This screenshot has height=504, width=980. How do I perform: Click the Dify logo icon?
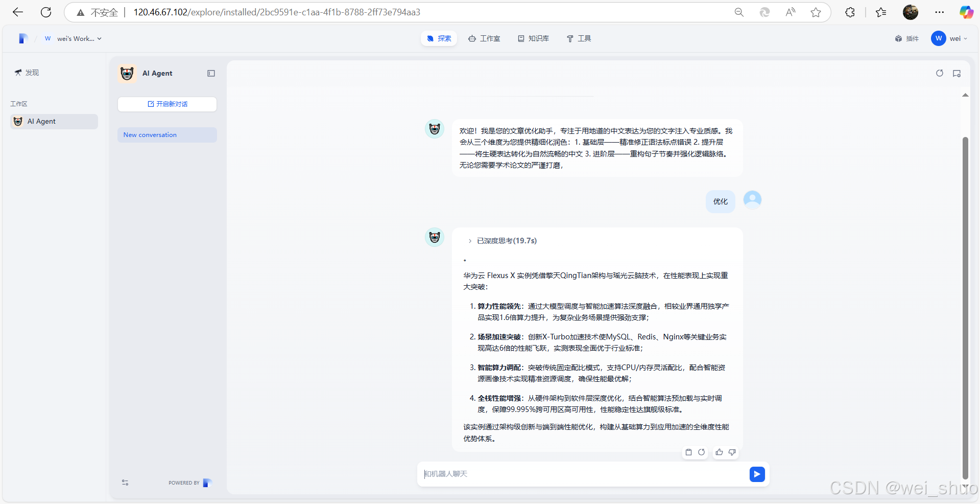(x=22, y=38)
